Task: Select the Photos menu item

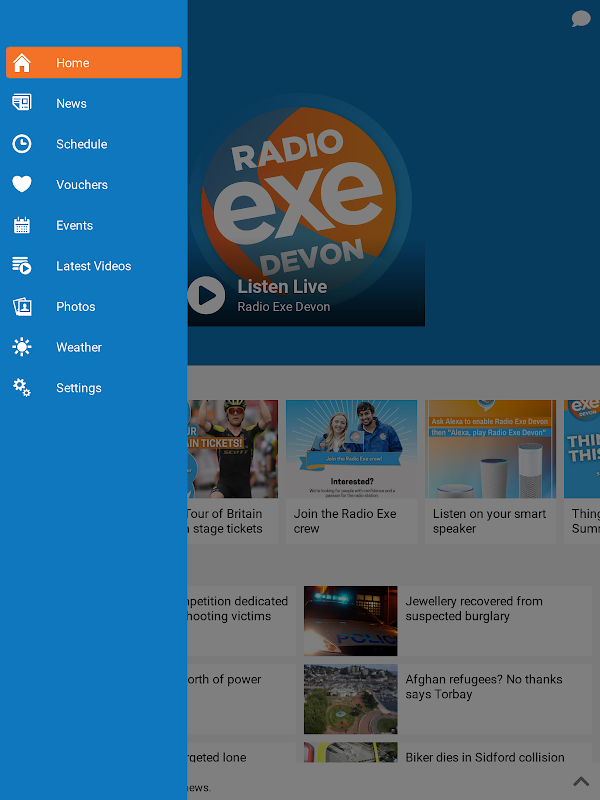Action: point(94,307)
